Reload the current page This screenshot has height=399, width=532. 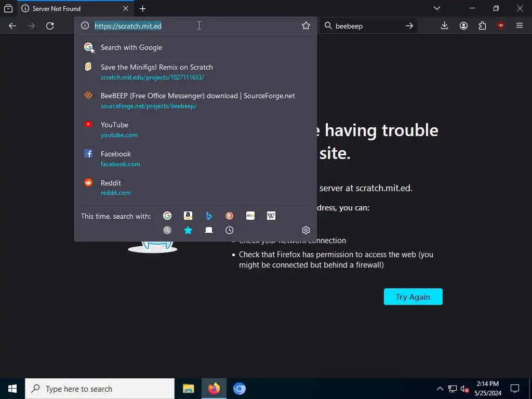[50, 26]
